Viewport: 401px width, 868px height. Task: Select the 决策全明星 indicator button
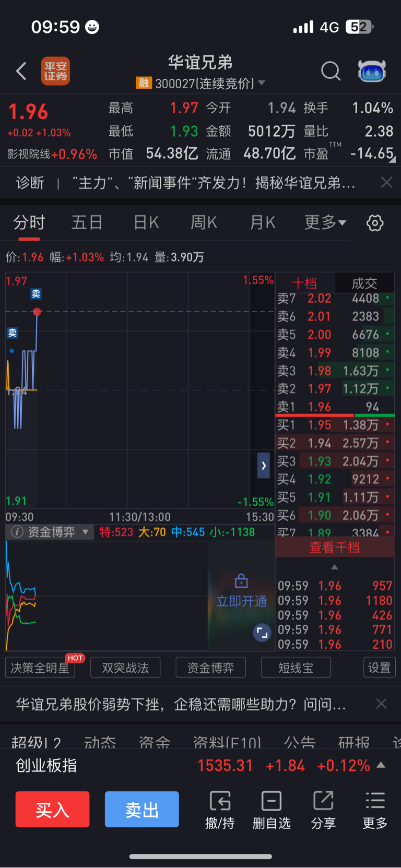pos(40,668)
